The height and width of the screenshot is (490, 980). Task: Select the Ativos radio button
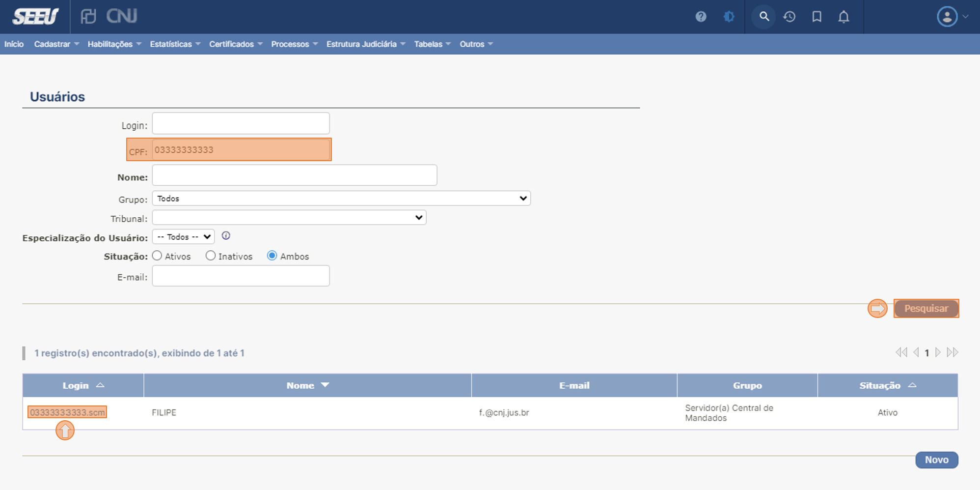pyautogui.click(x=157, y=256)
